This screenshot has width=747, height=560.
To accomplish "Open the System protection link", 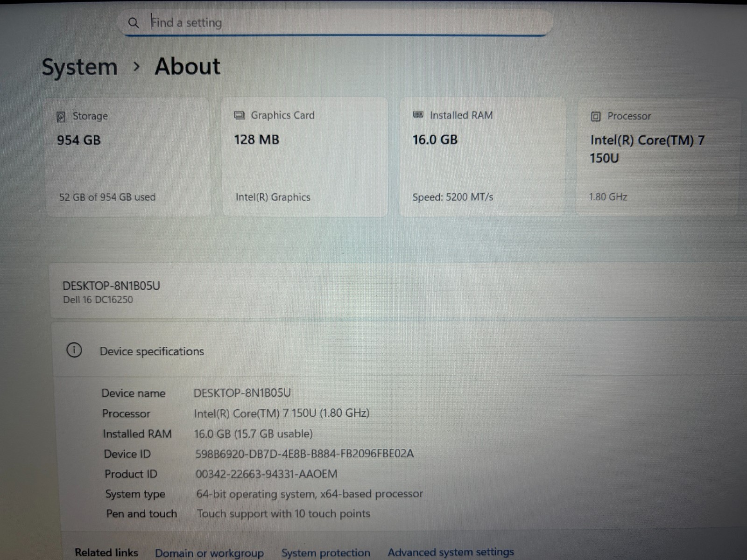I will 325,553.
